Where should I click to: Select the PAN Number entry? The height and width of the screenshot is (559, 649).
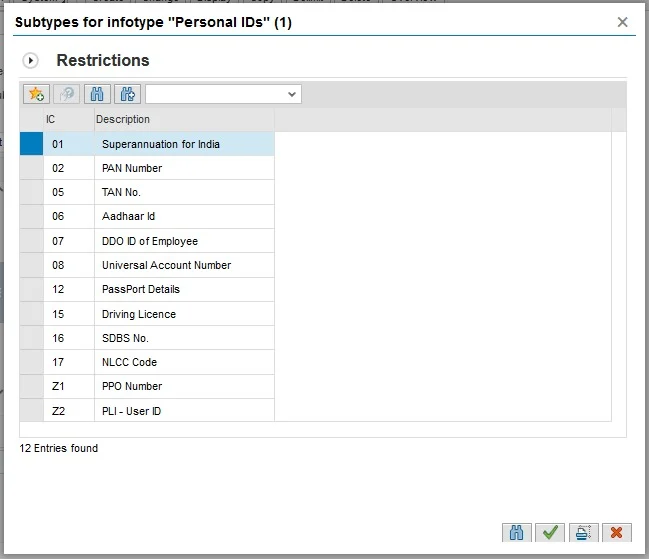(184, 168)
